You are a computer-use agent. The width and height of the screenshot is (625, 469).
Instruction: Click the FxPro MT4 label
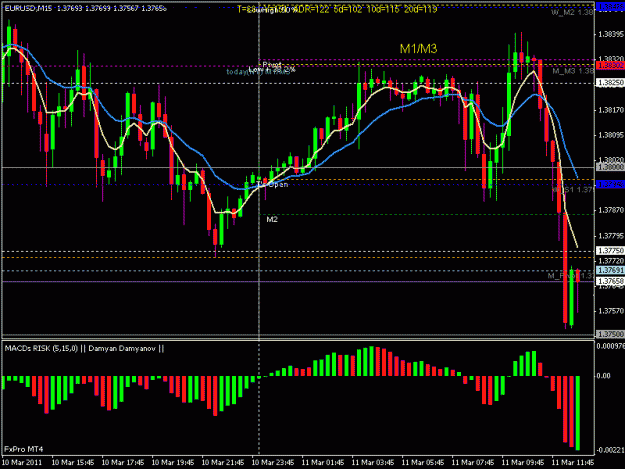pyautogui.click(x=24, y=449)
